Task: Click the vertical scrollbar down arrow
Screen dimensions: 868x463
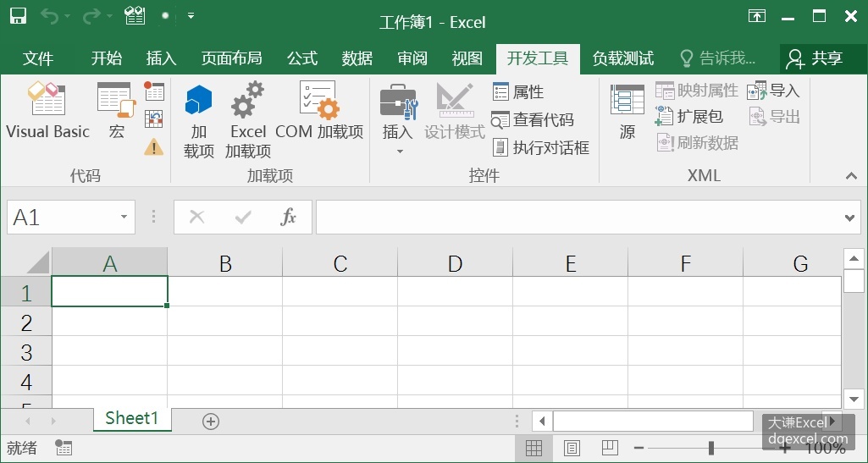Action: point(854,399)
